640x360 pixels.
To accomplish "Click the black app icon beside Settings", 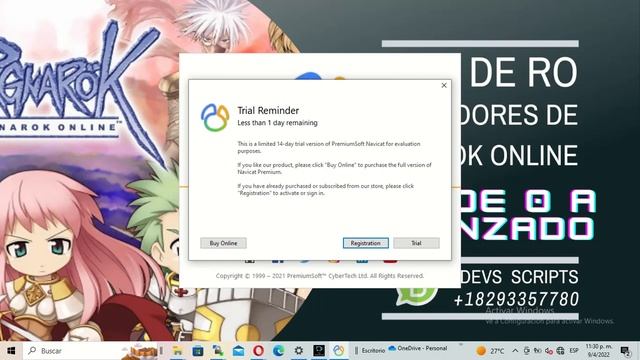I will tap(319, 351).
